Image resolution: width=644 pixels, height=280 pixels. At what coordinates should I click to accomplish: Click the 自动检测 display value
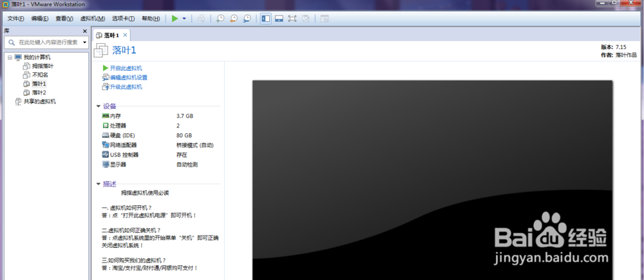187,165
